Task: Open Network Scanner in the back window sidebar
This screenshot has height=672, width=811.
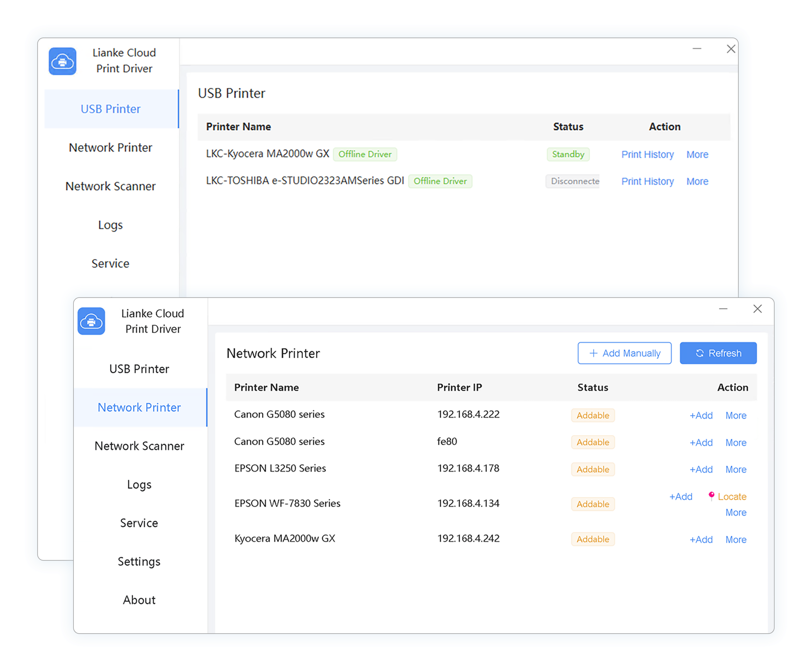Action: pos(111,186)
